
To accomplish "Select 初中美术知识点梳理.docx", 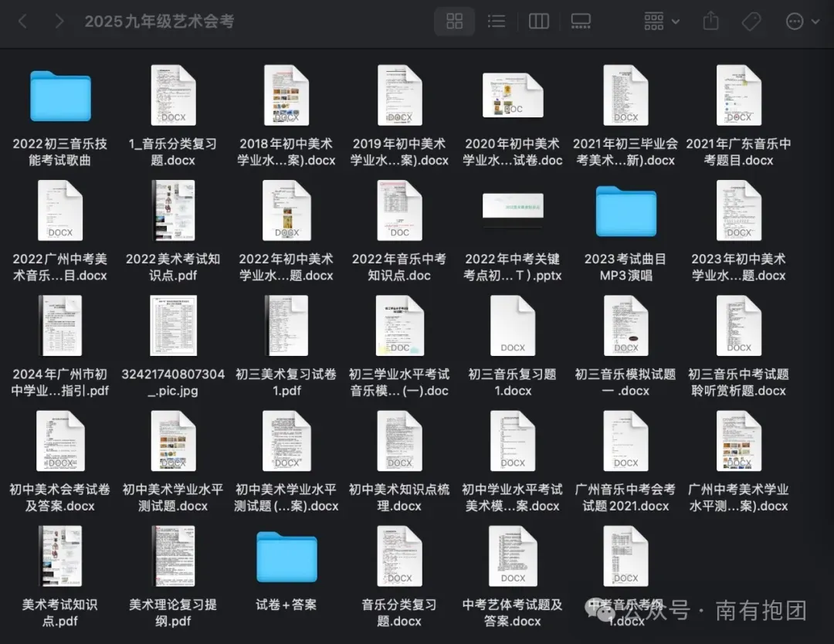I will click(x=399, y=441).
